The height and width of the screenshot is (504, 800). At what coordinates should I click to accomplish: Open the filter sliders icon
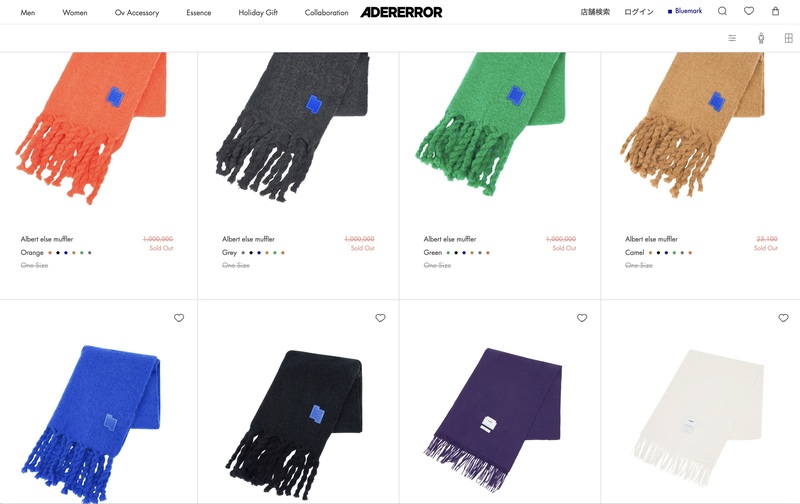point(732,38)
